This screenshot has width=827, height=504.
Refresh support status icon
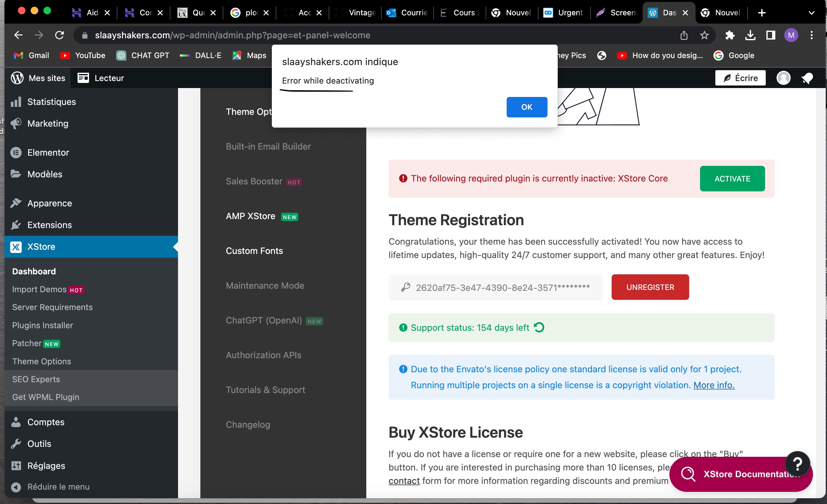tap(539, 327)
